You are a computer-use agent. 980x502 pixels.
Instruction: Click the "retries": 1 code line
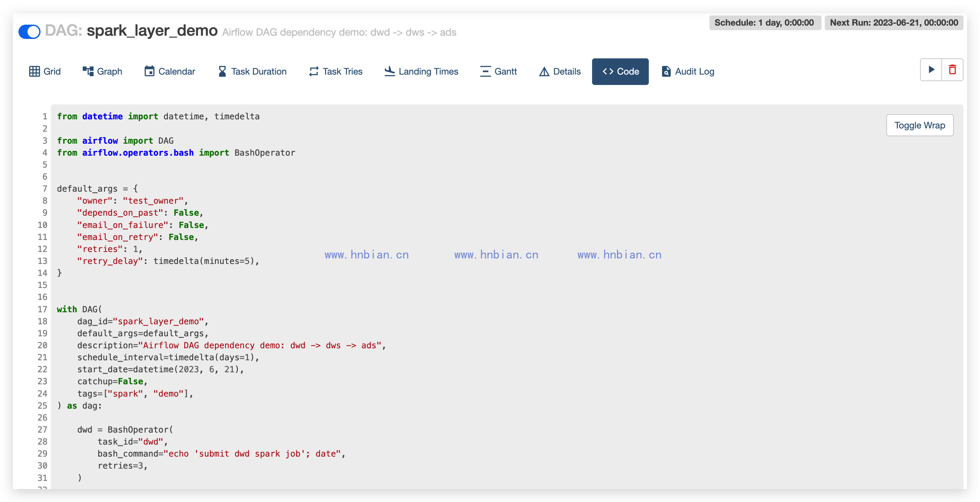point(110,249)
